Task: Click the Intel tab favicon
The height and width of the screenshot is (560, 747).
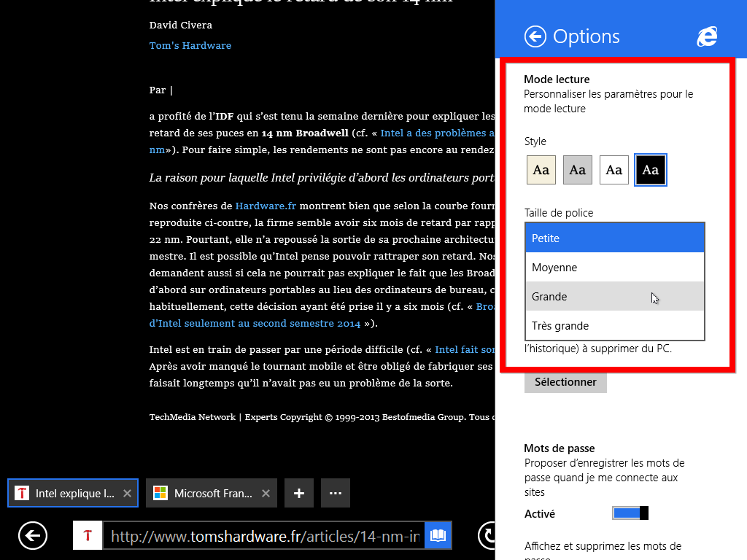Action: 22,493
